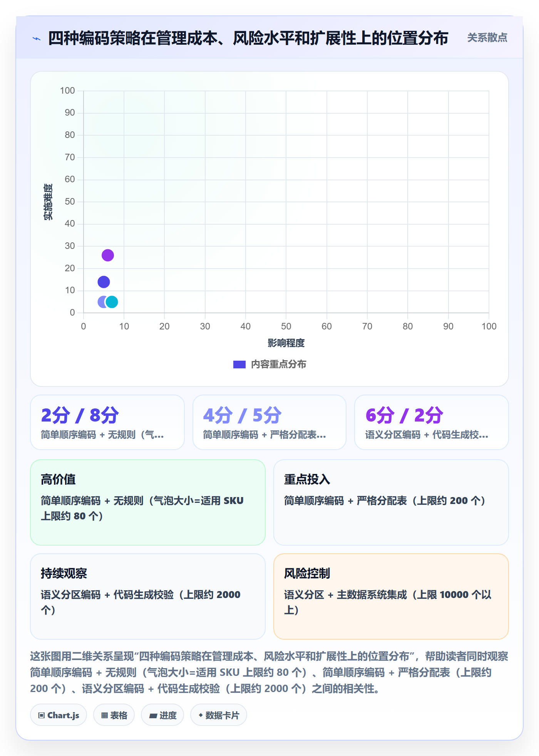Open the 风险控制 quadrant card

coord(391,596)
